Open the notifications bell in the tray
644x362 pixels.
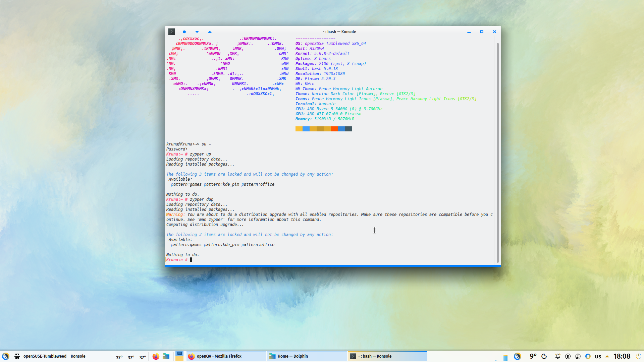(557, 356)
